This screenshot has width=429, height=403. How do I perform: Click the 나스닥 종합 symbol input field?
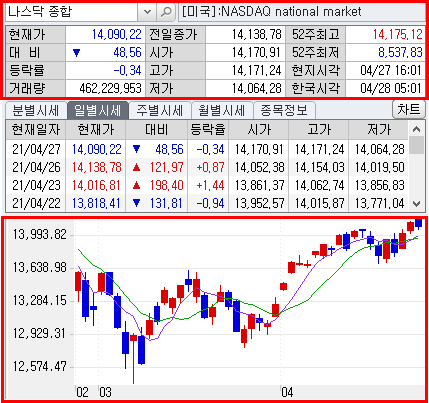(x=72, y=12)
